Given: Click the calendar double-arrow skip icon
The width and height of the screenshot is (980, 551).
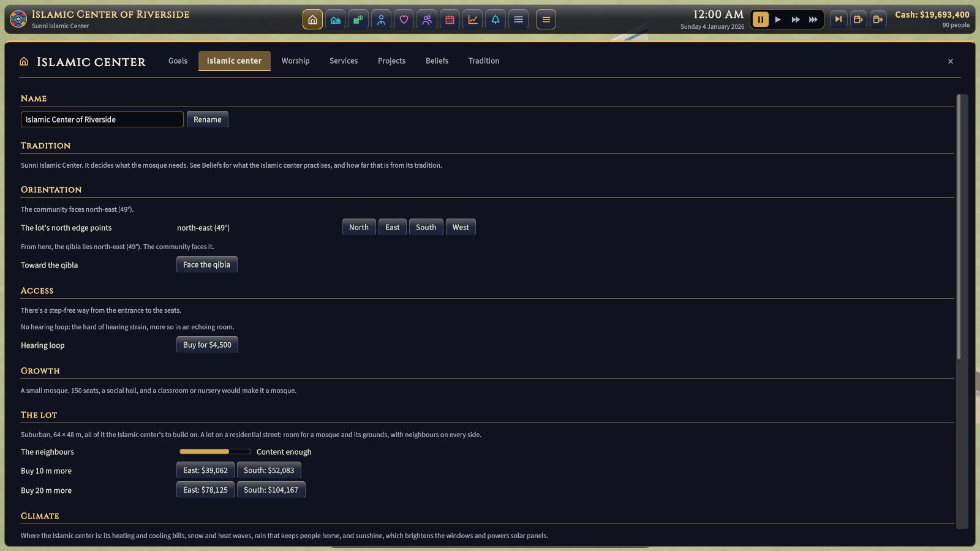Looking at the screenshot, I should pos(878,20).
